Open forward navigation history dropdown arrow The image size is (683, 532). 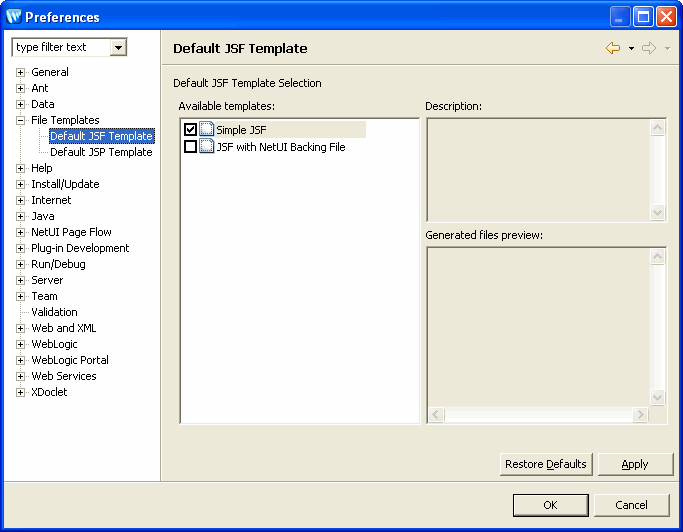click(667, 48)
